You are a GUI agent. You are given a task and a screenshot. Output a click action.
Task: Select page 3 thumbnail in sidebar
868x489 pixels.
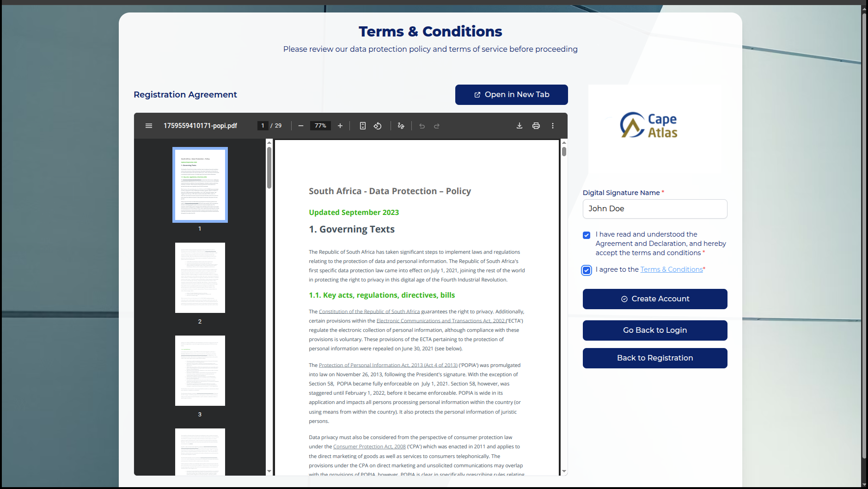click(200, 371)
